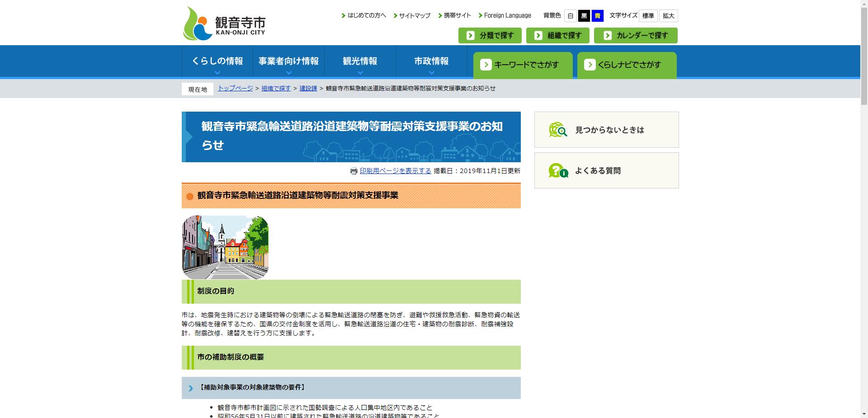Open the くらしの情報 dropdown menu

coord(217,61)
